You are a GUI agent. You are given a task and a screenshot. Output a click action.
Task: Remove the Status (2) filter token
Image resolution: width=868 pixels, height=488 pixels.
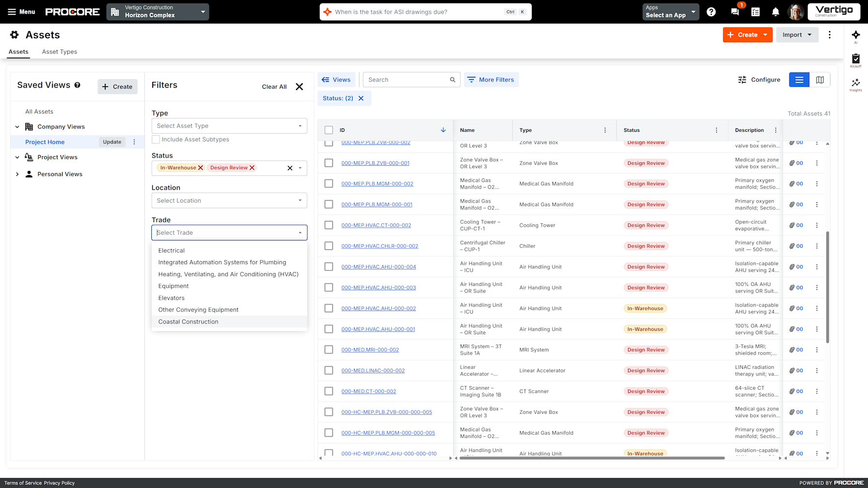(x=361, y=98)
